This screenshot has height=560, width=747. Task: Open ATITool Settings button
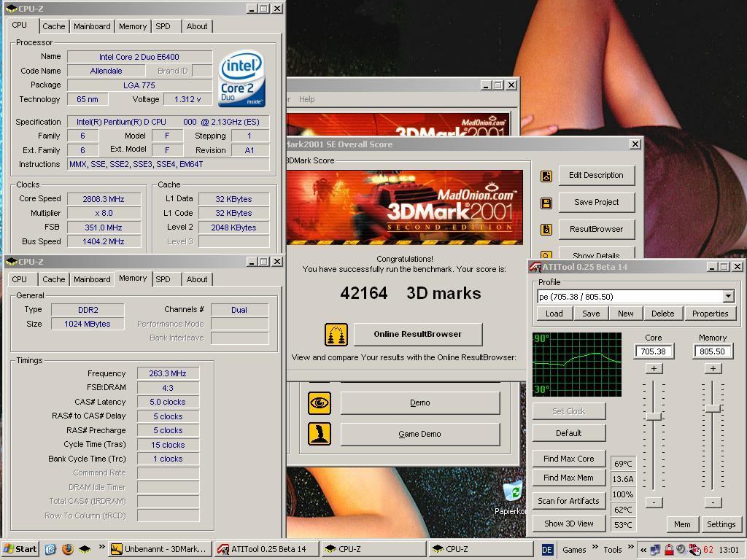pyautogui.click(x=721, y=524)
